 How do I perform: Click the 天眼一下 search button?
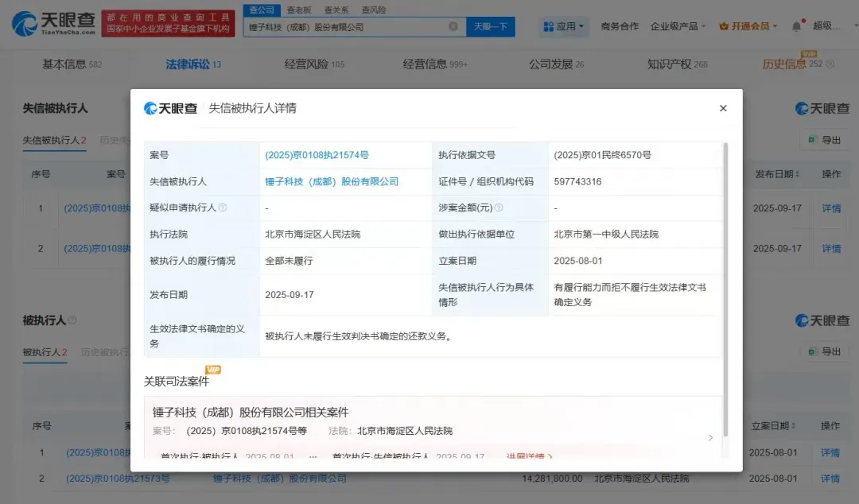click(490, 26)
